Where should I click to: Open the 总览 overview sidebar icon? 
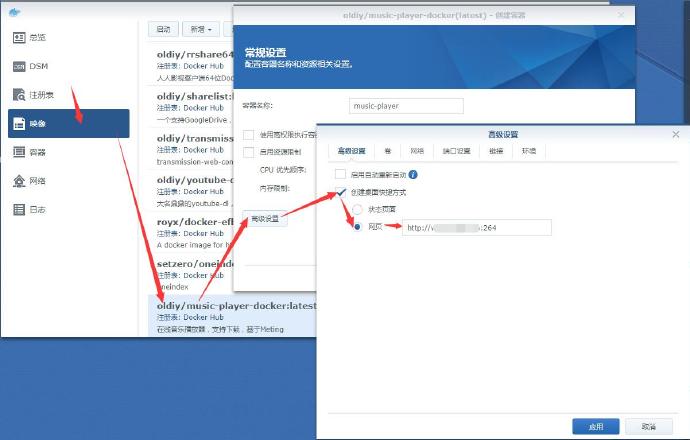(x=20, y=37)
